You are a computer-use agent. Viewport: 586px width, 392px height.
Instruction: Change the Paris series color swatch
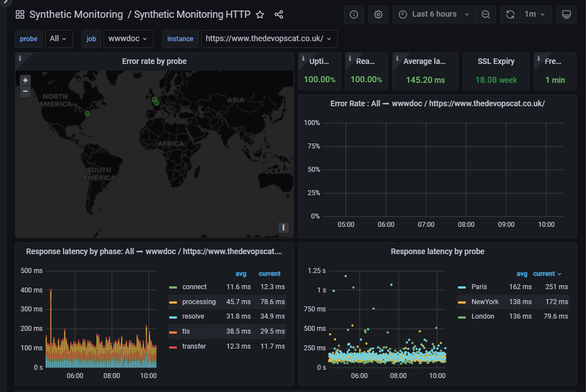point(462,287)
